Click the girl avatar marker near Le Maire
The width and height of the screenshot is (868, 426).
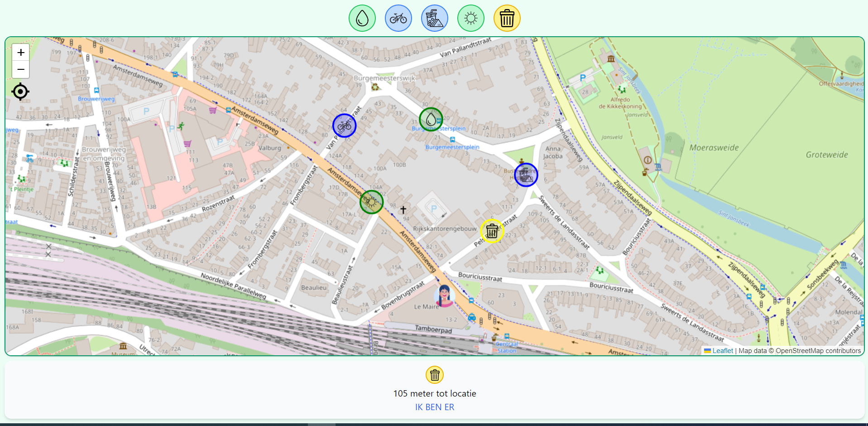[x=444, y=296]
